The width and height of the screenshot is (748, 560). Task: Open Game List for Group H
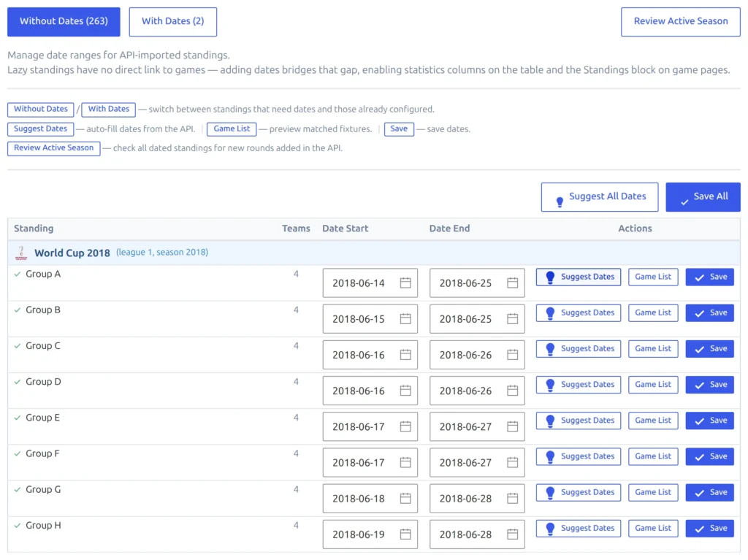(653, 528)
